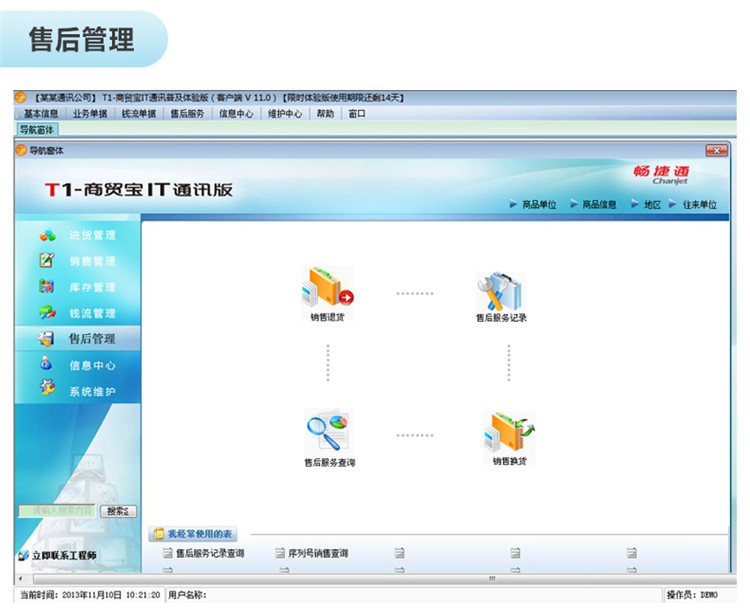
Task: Click the 操作员: DEMO status entry
Action: (x=692, y=595)
